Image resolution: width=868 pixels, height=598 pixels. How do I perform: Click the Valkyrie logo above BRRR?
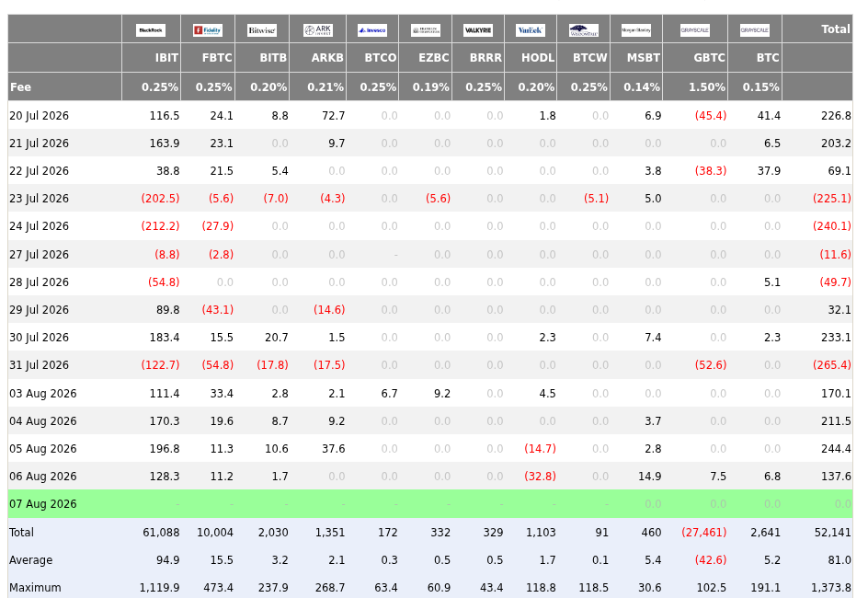click(478, 29)
